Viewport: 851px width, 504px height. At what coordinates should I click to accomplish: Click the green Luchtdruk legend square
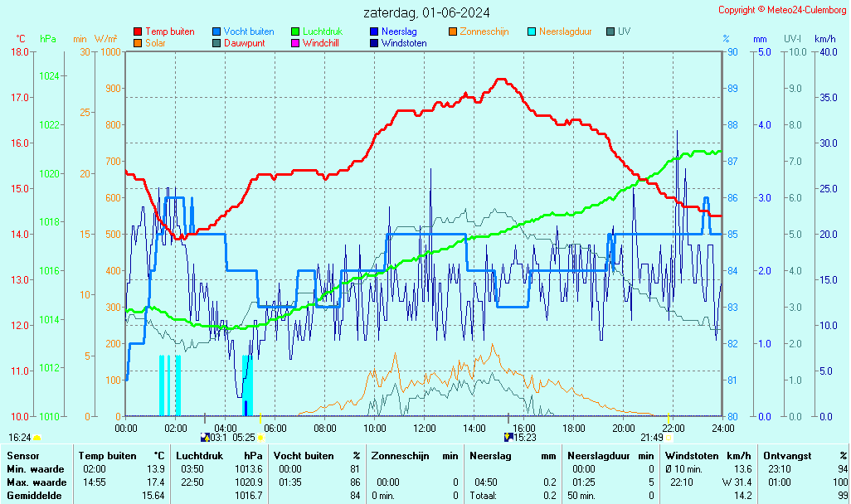click(x=295, y=31)
